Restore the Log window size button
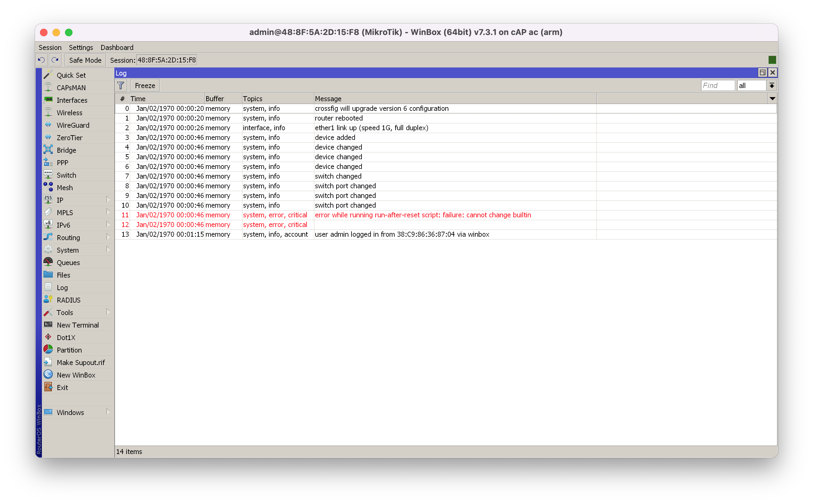813x504 pixels. (x=762, y=72)
